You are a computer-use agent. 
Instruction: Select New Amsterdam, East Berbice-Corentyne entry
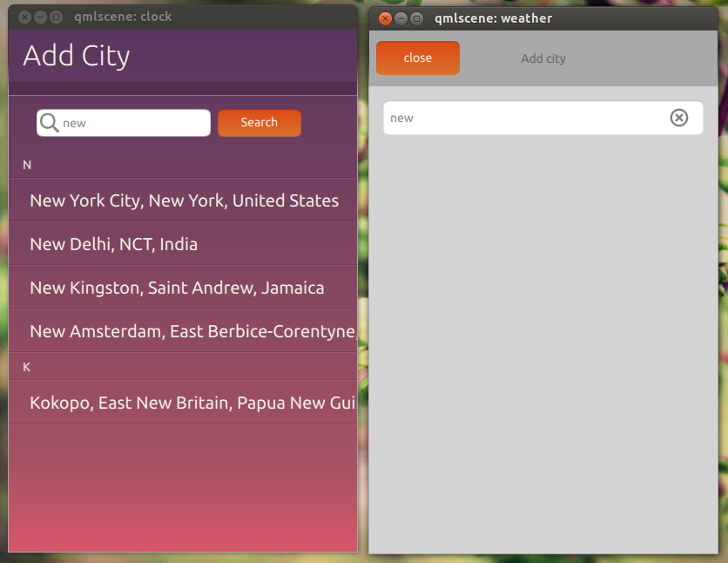tap(192, 331)
